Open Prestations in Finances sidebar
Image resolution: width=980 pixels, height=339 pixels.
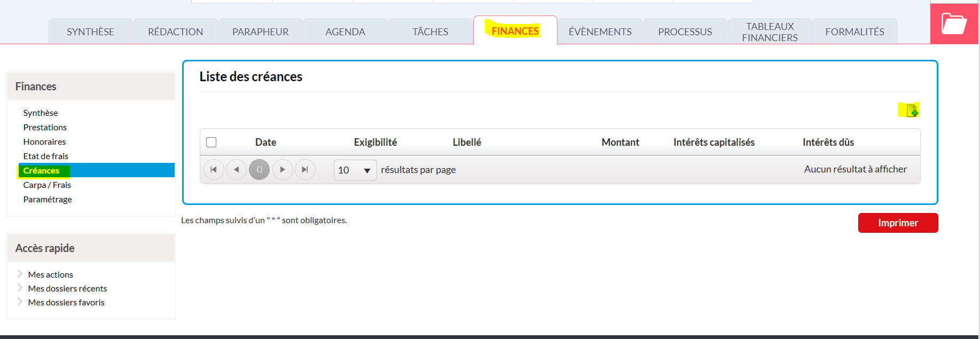click(45, 127)
